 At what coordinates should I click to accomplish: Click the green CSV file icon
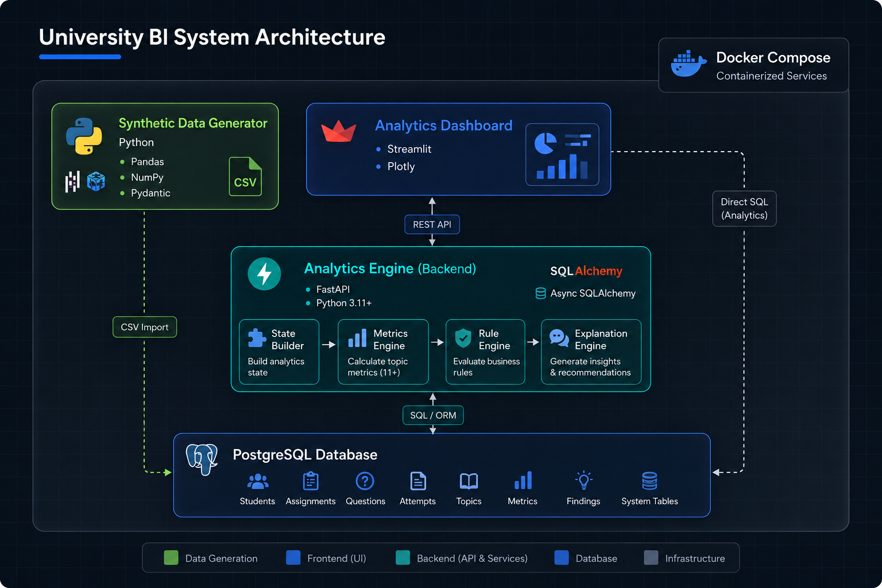pyautogui.click(x=245, y=176)
